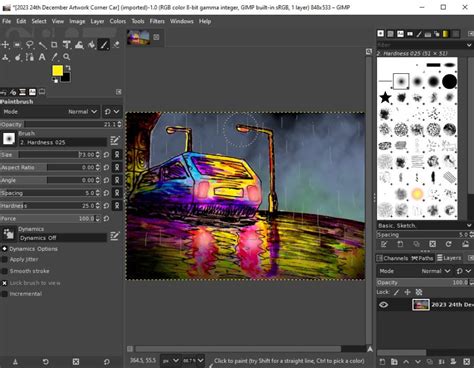Reset Force to default
The height and width of the screenshot is (368, 474).
tap(106, 219)
